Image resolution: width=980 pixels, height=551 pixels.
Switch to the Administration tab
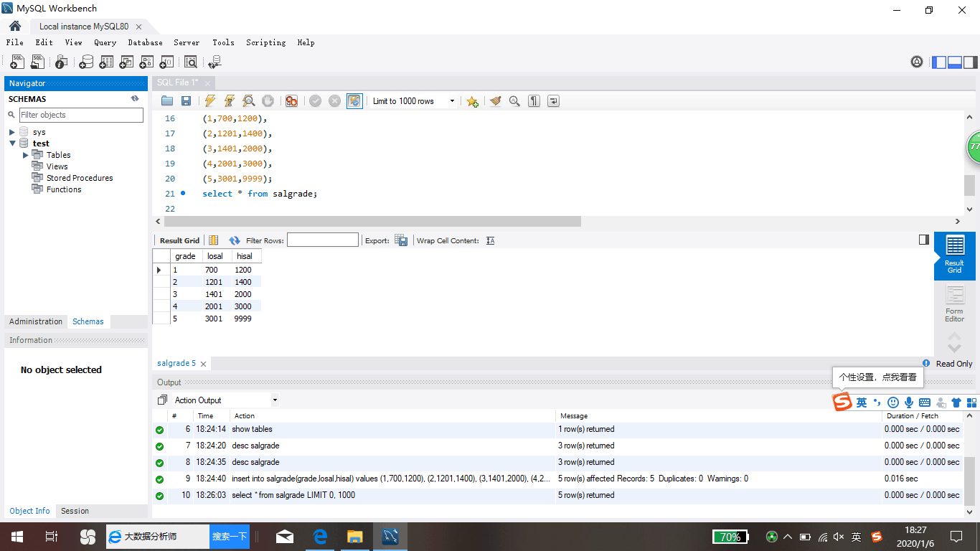[x=36, y=321]
